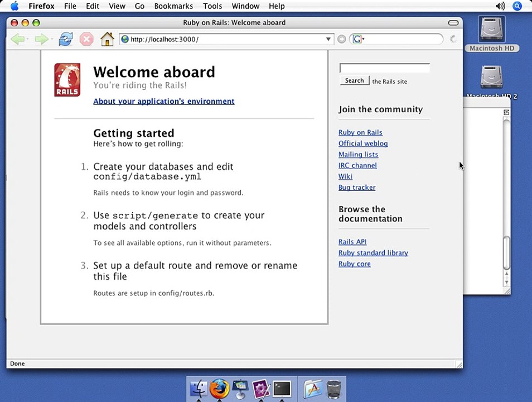The height and width of the screenshot is (402, 532).
Task: Open Keynote icon in the Dock
Action: (x=240, y=389)
